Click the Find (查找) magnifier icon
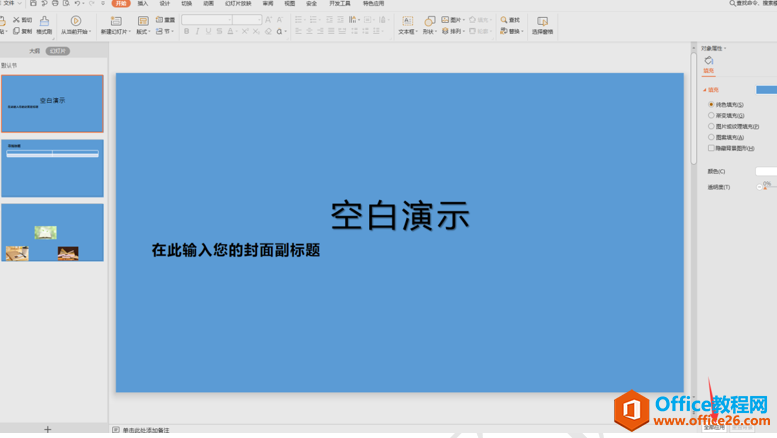Image resolution: width=777 pixels, height=438 pixels. [505, 20]
